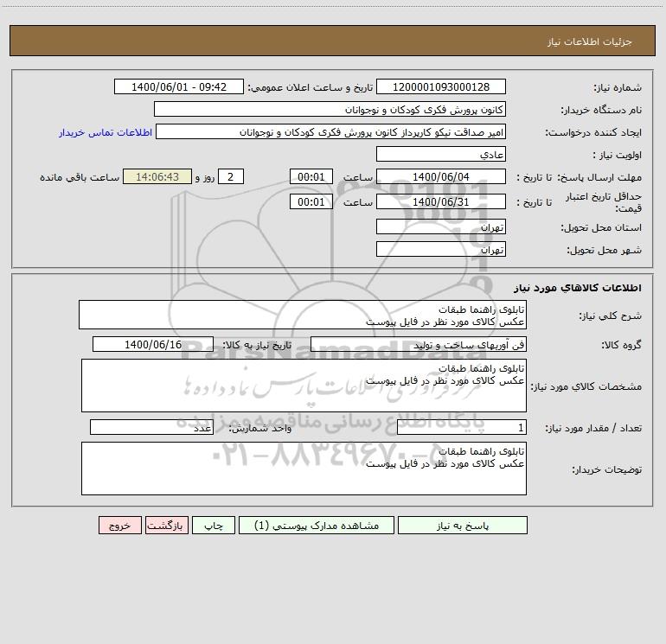Click label 'شرح کلی نیاز:'
This screenshot has height=644, width=666.
(611, 316)
